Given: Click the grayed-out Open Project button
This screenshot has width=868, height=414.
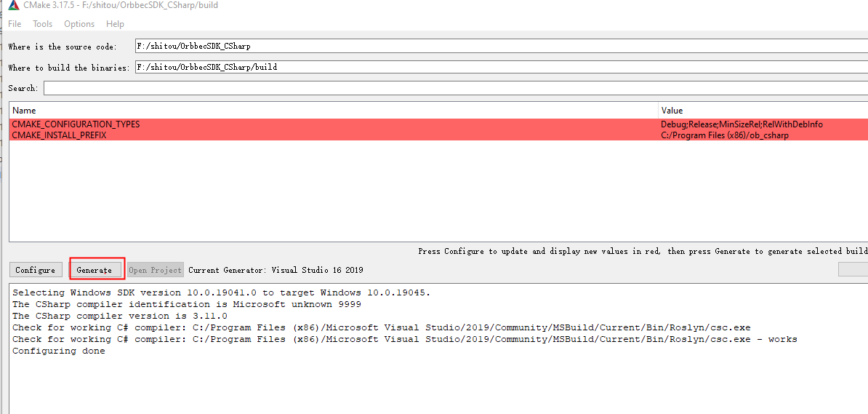Looking at the screenshot, I should tap(155, 270).
